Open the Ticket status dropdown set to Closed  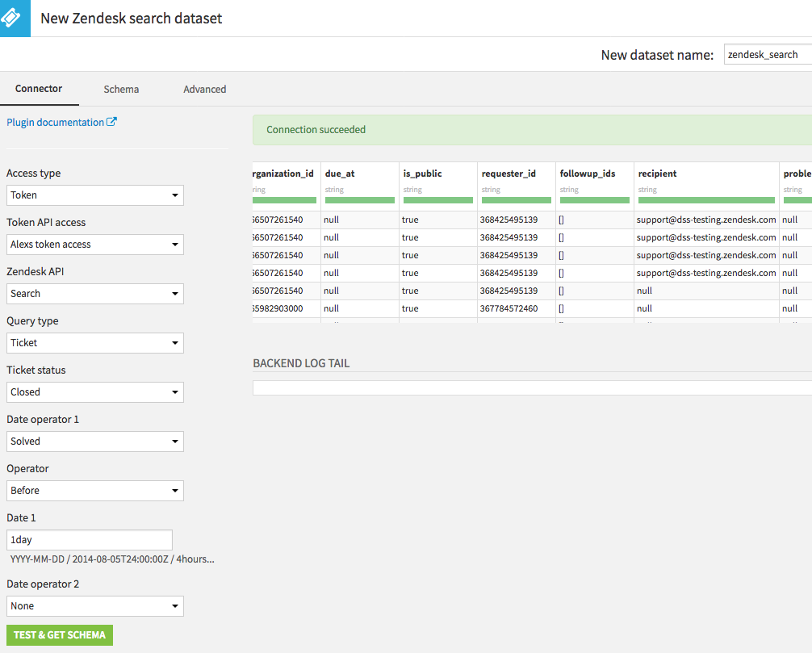click(94, 391)
